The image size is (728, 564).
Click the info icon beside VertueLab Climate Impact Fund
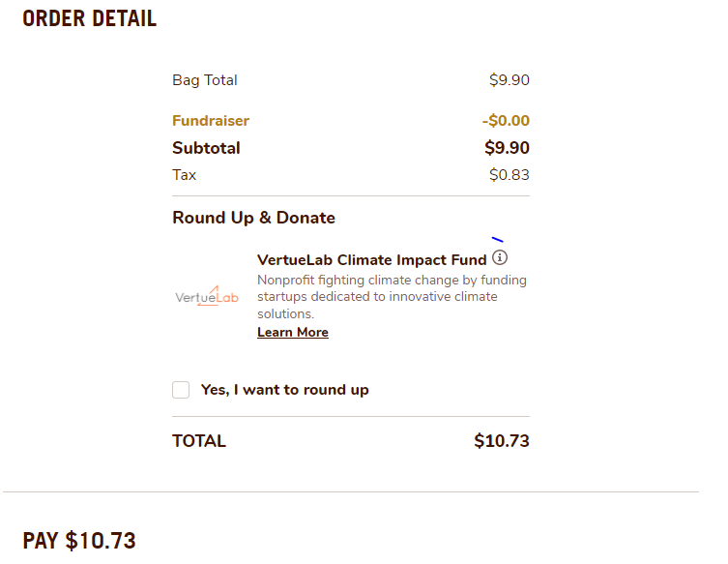tap(500, 258)
